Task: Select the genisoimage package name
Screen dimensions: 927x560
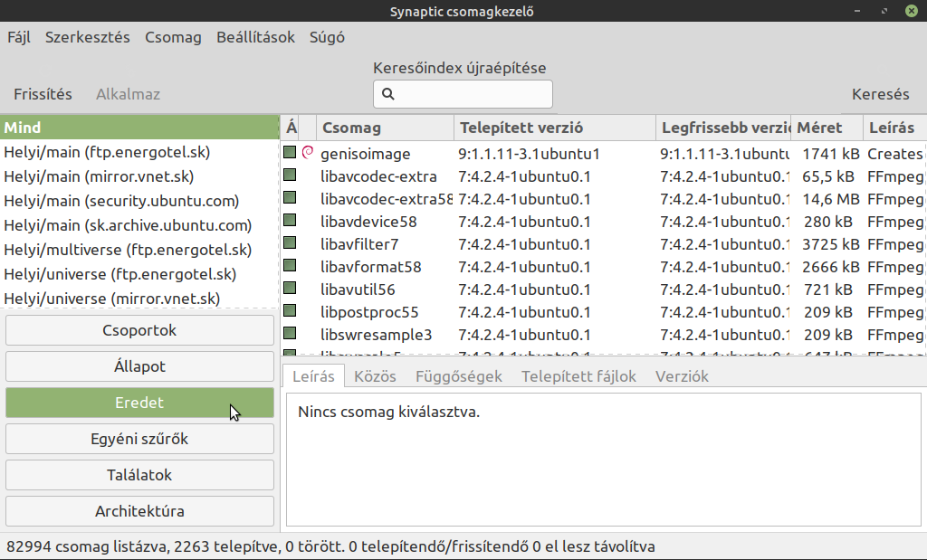Action: [366, 154]
